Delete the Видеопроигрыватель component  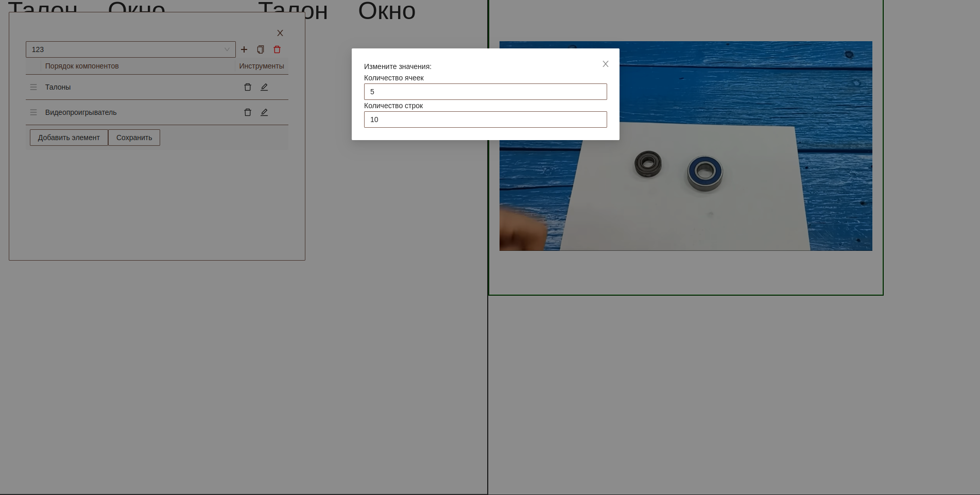[x=248, y=112]
